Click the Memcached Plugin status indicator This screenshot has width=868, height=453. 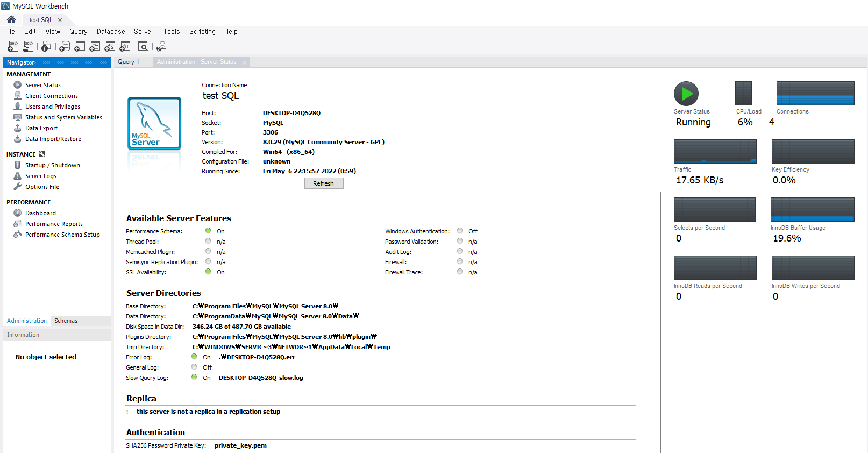(208, 251)
